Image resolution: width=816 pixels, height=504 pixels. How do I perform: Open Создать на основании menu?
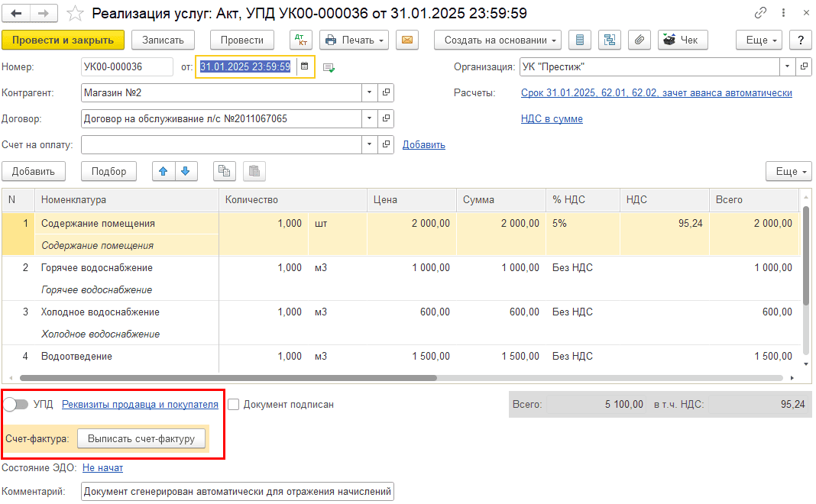tap(497, 40)
